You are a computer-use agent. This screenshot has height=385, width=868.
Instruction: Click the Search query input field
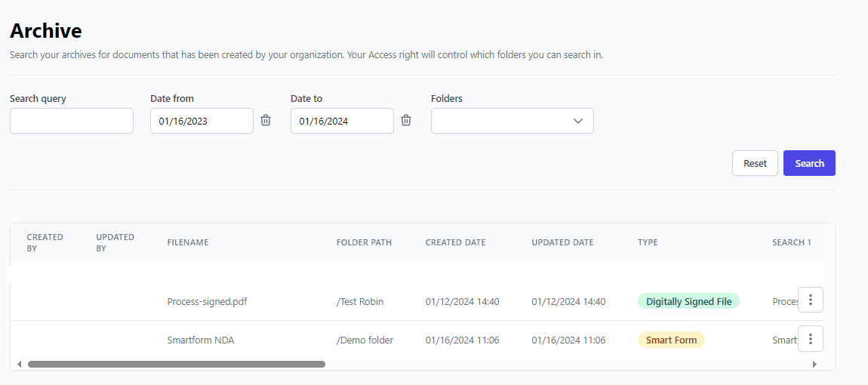(72, 121)
